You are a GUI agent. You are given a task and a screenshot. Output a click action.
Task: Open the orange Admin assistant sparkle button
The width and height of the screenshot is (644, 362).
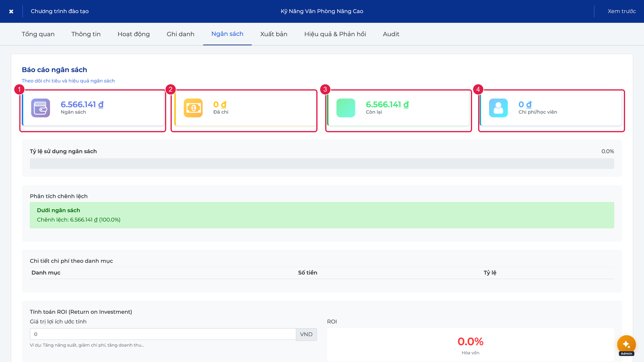(626, 345)
